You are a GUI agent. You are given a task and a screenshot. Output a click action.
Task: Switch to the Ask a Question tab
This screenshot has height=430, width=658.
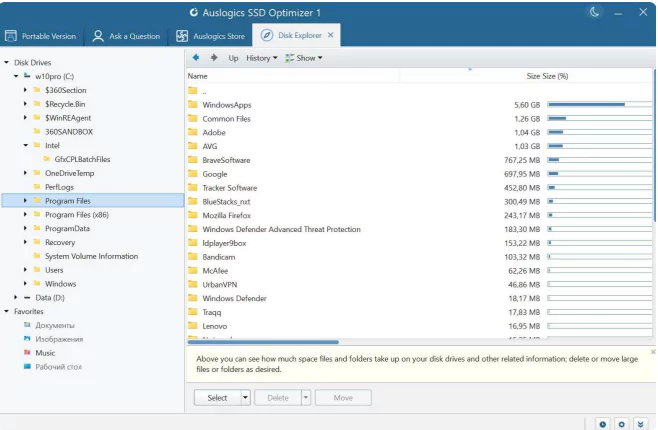(x=126, y=36)
